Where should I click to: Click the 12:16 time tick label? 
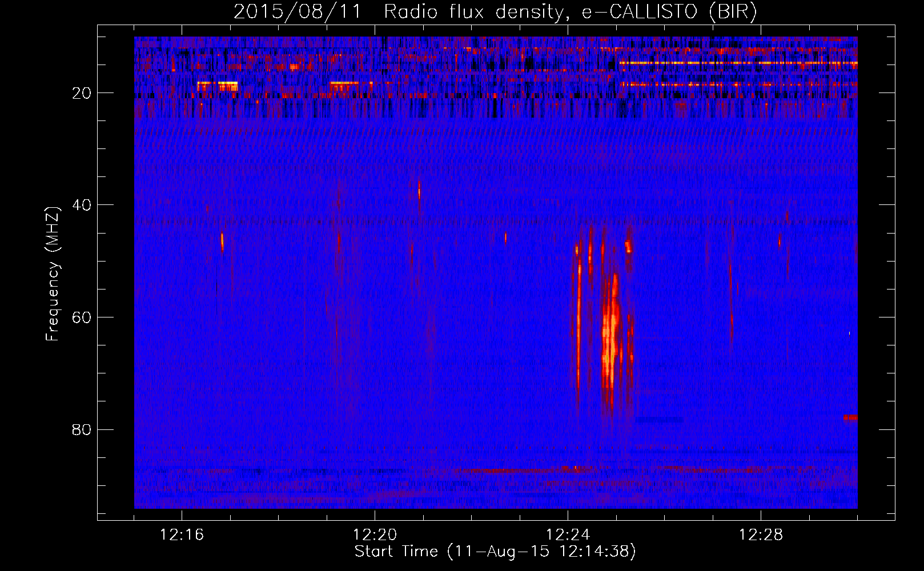pyautogui.click(x=182, y=535)
